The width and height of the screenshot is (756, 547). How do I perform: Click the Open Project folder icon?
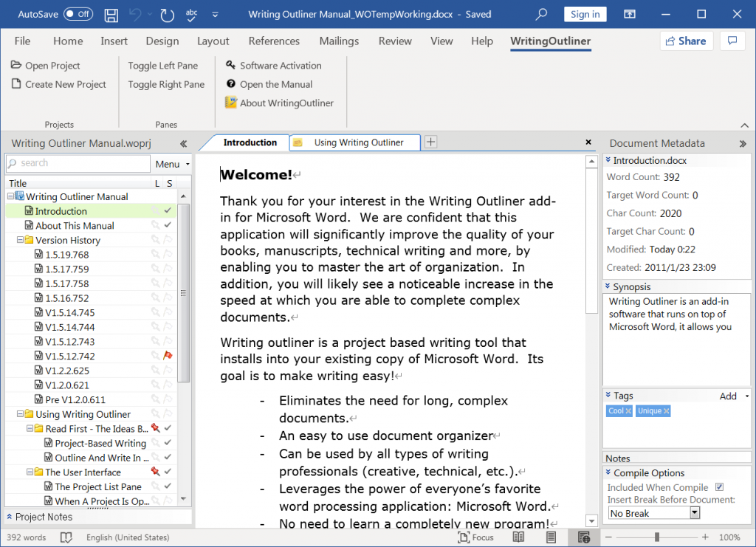click(16, 64)
